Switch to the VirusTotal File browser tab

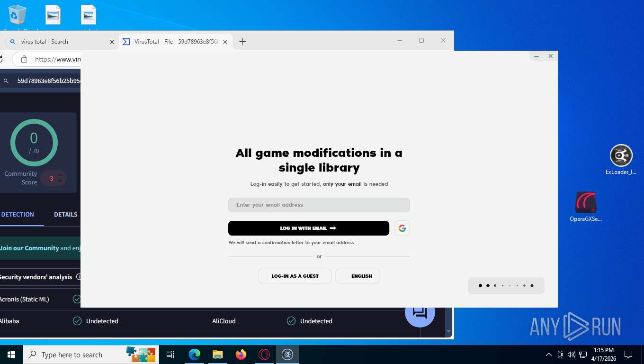click(x=175, y=42)
